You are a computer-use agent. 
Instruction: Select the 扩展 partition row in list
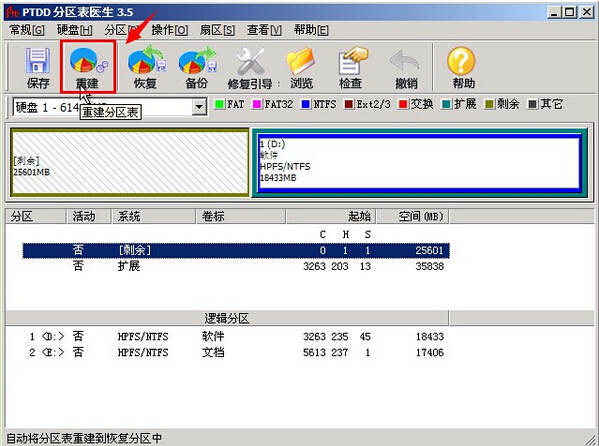coord(236,266)
